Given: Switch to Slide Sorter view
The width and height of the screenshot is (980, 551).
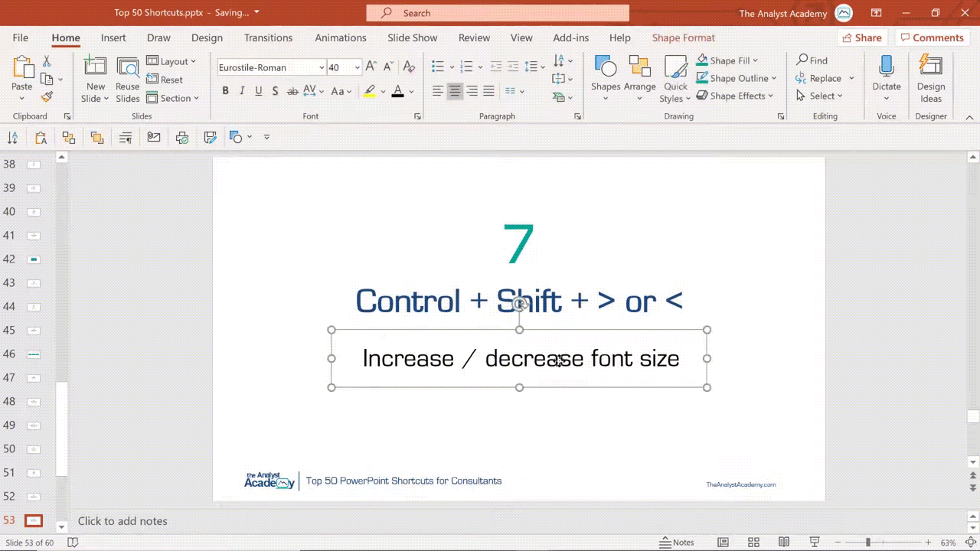Looking at the screenshot, I should [753, 542].
